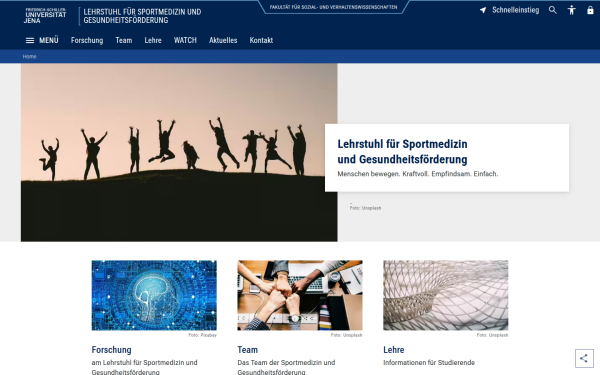
Task: Click the brain Forschung thumbnail
Action: (154, 295)
